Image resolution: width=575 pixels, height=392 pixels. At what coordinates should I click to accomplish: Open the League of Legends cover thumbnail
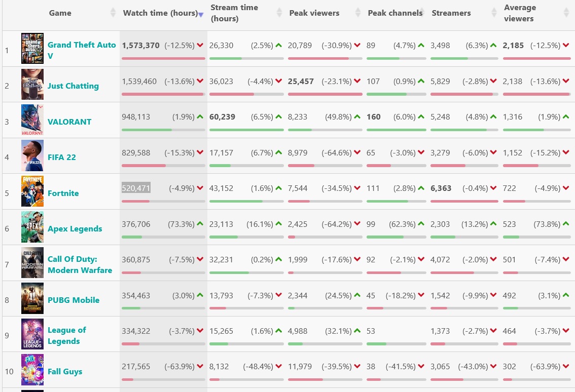(x=32, y=334)
